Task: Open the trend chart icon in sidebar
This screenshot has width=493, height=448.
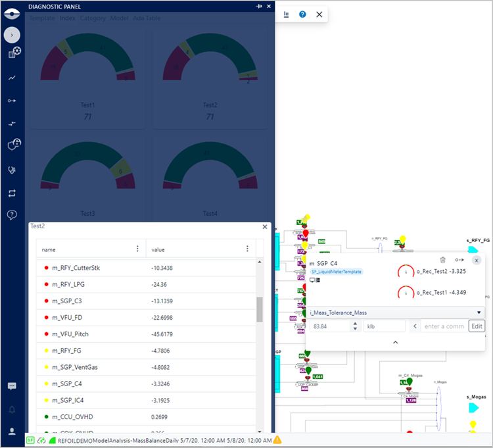Action: click(x=12, y=77)
